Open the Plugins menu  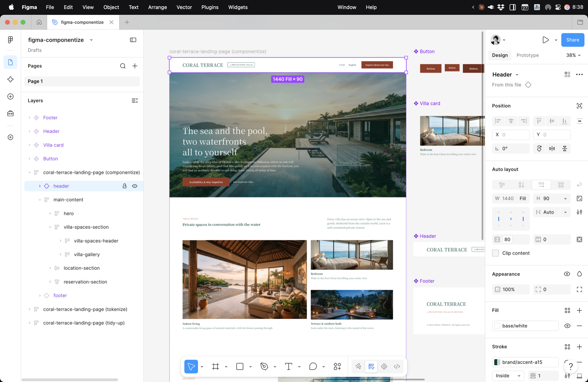coord(210,7)
